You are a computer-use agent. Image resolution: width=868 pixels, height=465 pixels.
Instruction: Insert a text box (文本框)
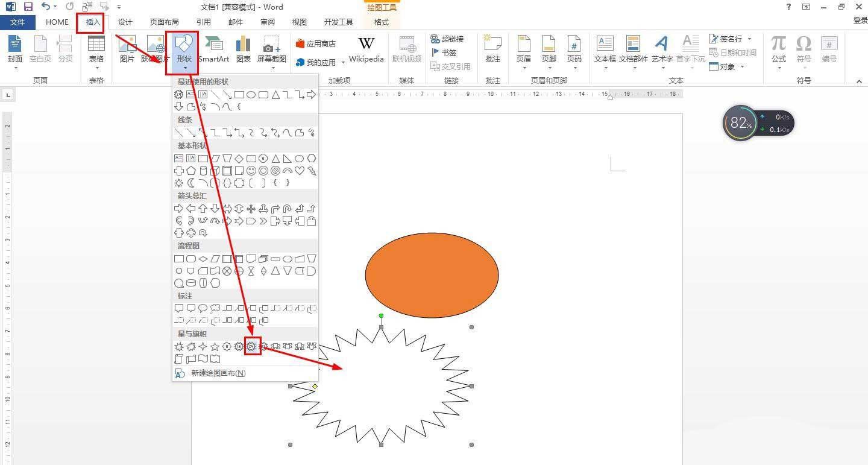(605, 49)
